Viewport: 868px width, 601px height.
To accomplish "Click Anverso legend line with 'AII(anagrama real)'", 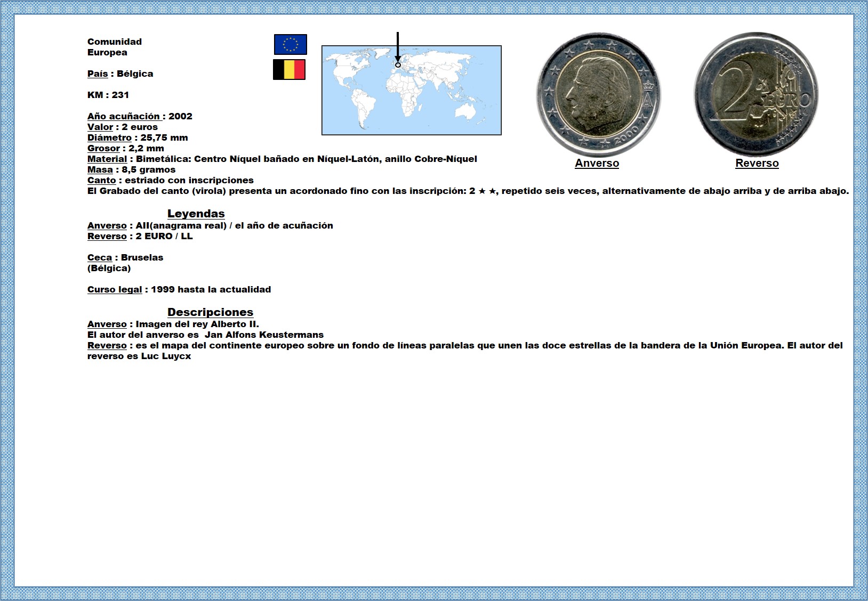I will tap(210, 225).
